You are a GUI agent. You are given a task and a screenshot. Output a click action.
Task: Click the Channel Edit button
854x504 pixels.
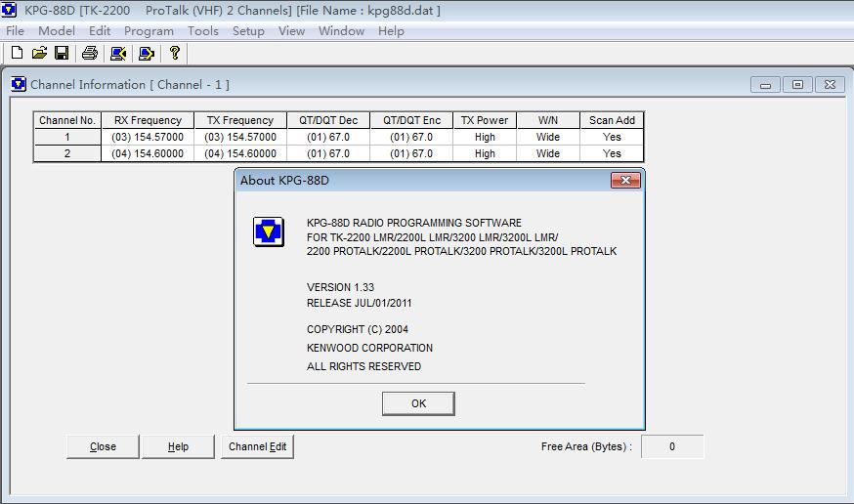258,446
